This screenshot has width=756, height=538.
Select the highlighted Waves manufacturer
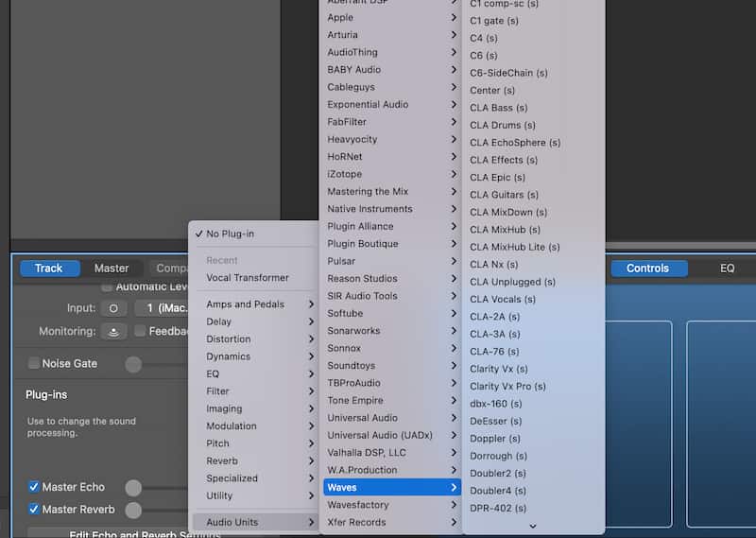tap(391, 487)
